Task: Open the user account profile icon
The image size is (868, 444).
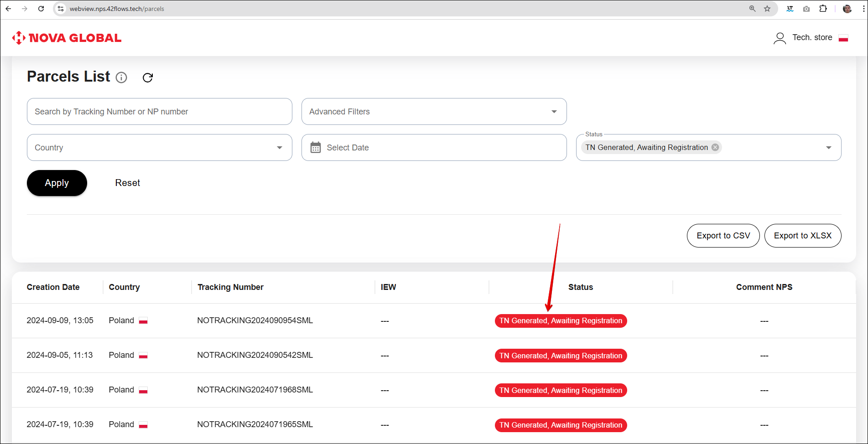Action: coord(780,38)
